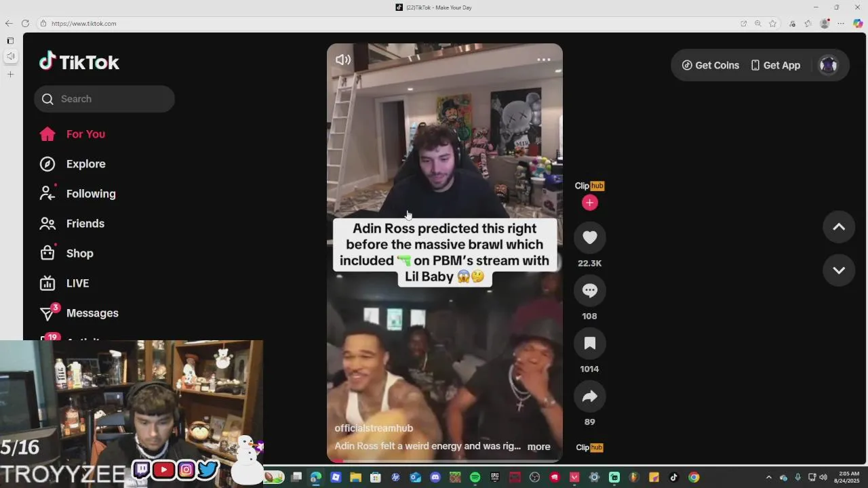Viewport: 868px width, 488px height.
Task: Open Microsoft Store in the taskbar
Action: point(375,477)
